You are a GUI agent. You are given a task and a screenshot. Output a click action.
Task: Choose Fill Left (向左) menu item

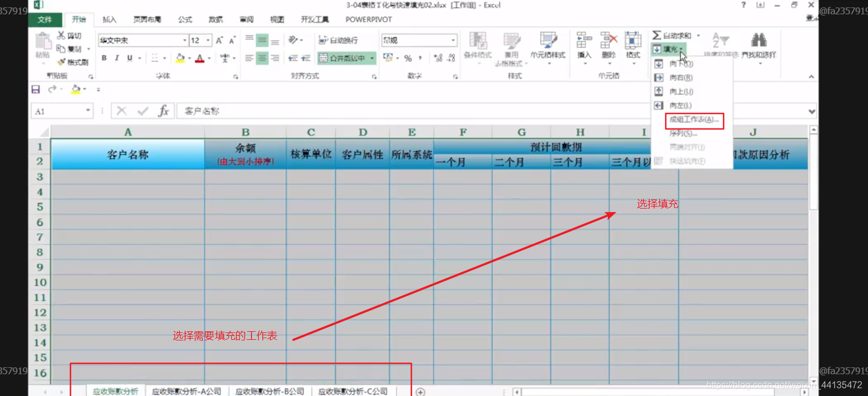[x=692, y=105]
